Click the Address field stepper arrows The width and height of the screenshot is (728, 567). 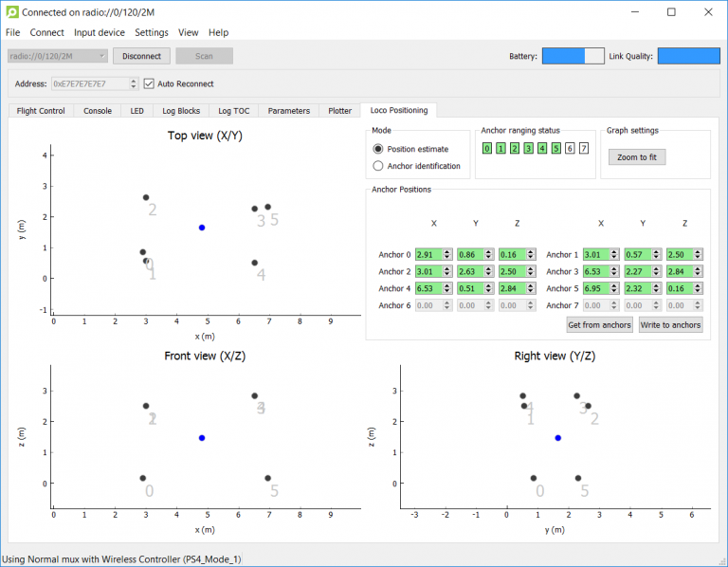coord(134,83)
